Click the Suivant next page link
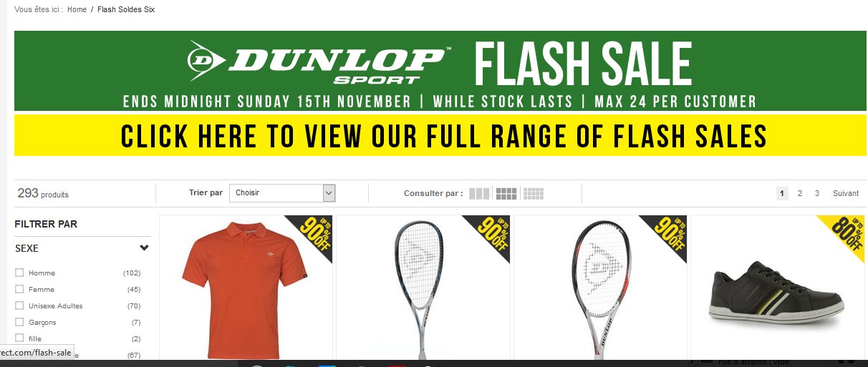 (x=846, y=193)
